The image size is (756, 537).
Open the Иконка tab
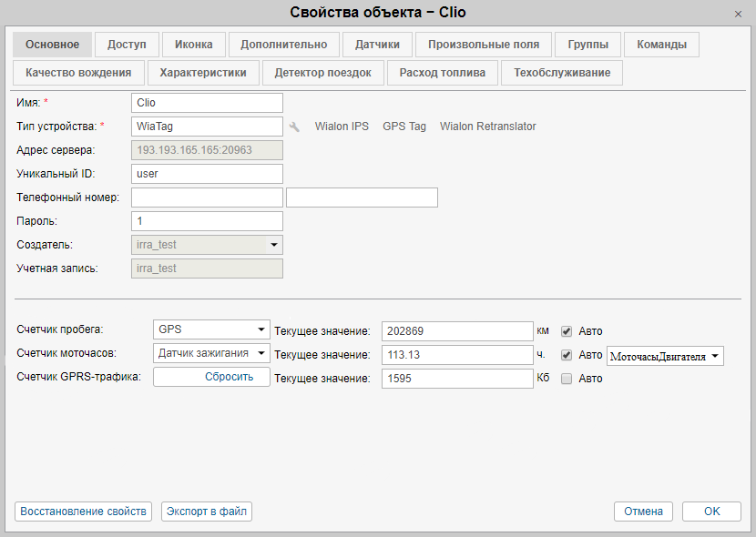point(194,45)
